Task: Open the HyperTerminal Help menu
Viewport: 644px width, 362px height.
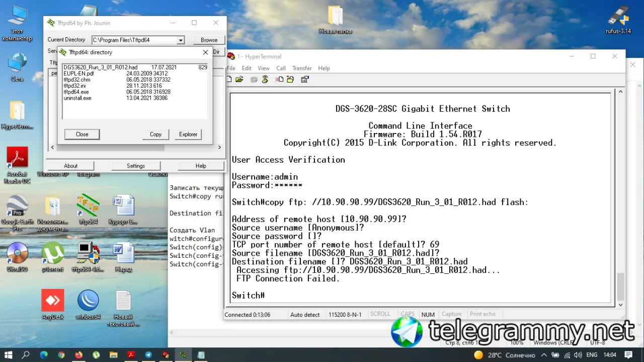Action: [x=324, y=68]
